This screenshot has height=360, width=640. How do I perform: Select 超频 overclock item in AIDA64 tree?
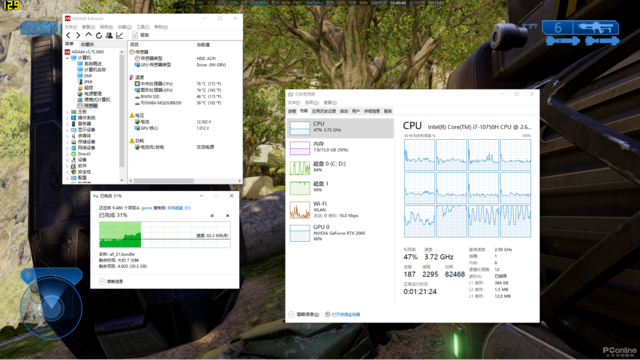pos(85,88)
